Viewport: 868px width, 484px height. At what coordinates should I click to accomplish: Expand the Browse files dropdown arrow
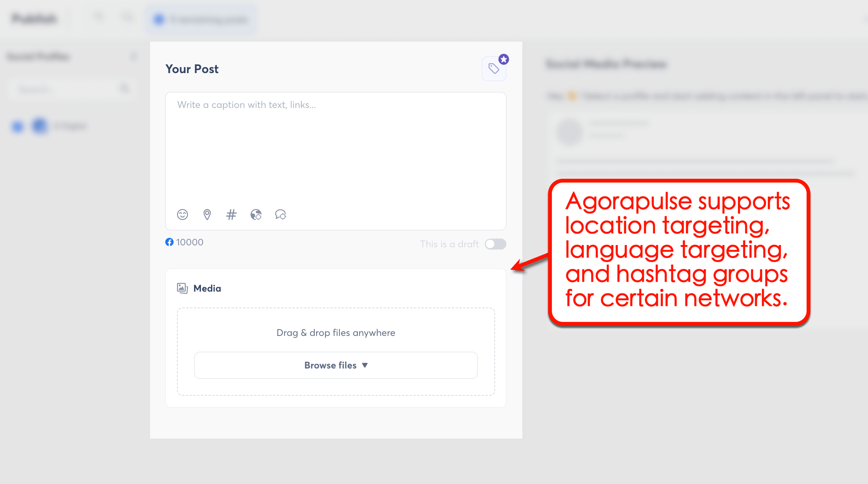[x=365, y=365]
